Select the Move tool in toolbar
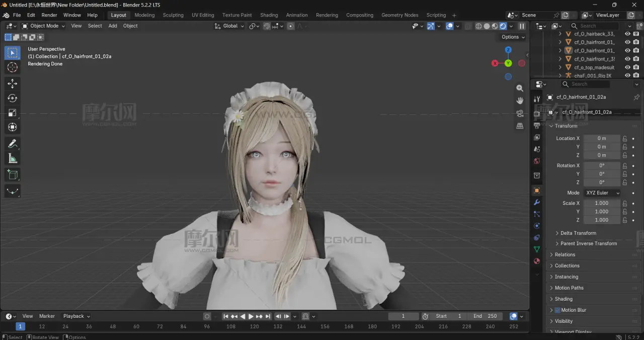Image resolution: width=644 pixels, height=340 pixels. 13,84
